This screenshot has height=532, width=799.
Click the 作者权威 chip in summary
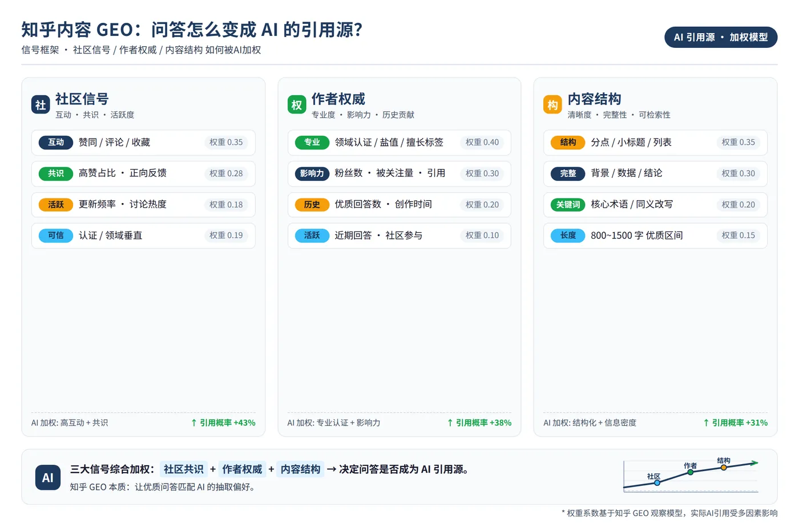click(x=242, y=469)
